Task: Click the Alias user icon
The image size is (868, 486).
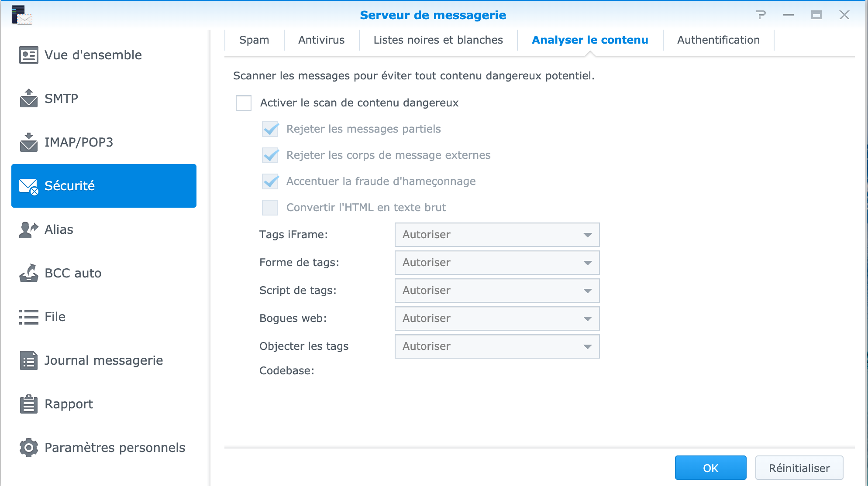Action: [x=29, y=229]
